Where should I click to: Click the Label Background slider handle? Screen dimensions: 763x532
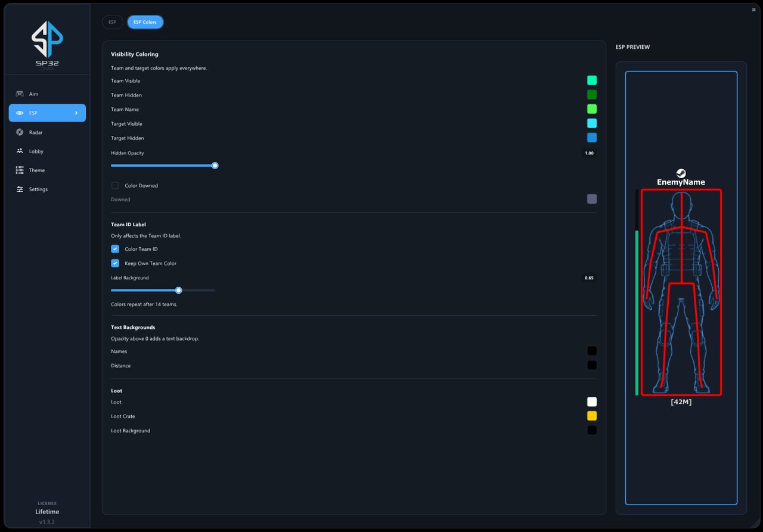179,290
